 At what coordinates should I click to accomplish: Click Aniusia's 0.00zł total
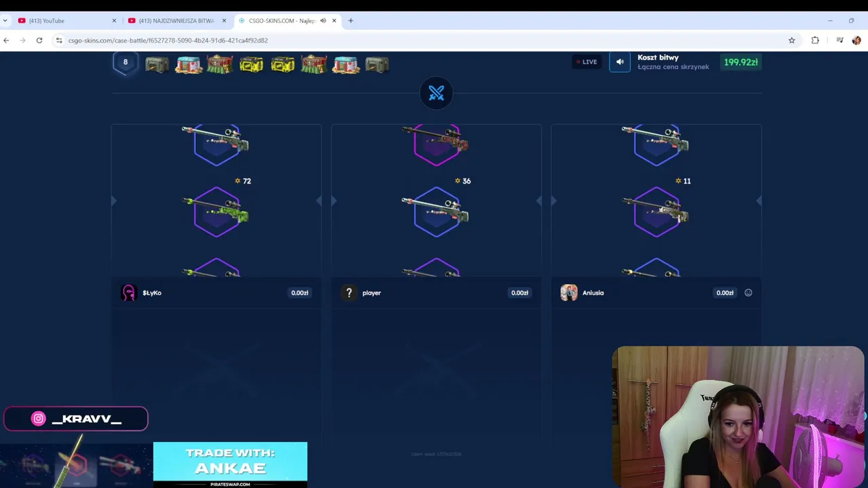(725, 293)
